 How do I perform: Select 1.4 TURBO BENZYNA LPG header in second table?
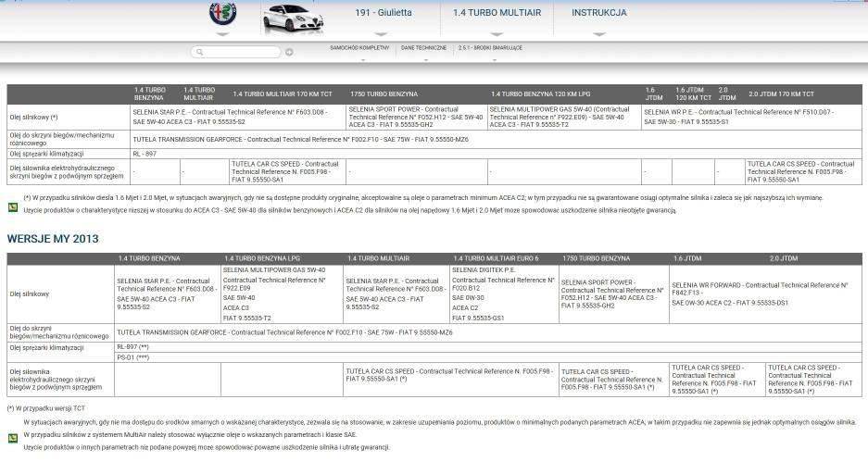pyautogui.click(x=262, y=258)
